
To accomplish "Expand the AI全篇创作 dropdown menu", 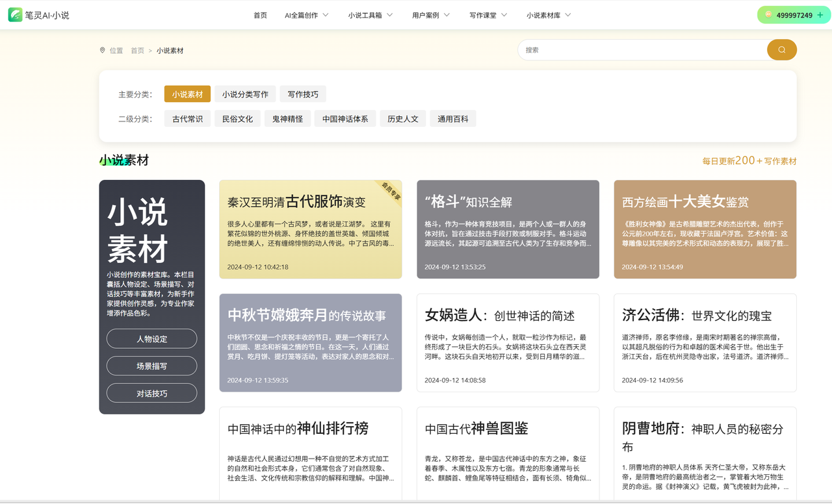I will click(x=307, y=15).
